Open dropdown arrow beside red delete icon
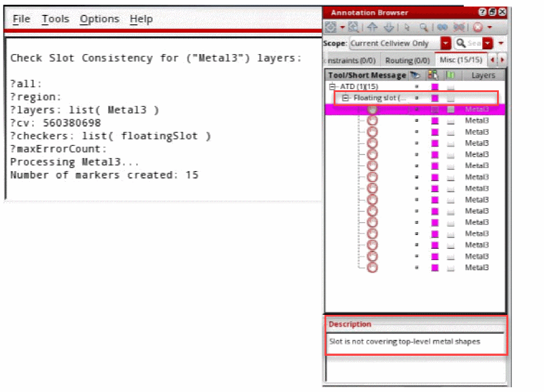This screenshot has height=392, width=544. (489, 27)
